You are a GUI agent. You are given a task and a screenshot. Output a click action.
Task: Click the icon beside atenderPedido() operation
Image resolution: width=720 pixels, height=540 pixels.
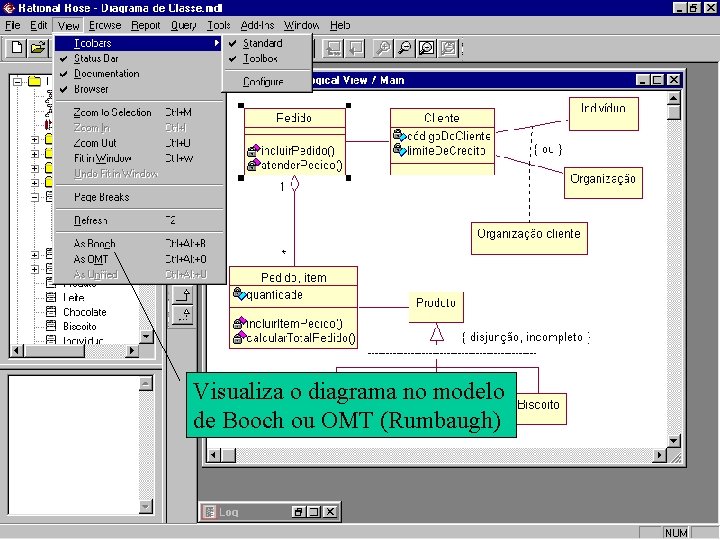point(253,165)
